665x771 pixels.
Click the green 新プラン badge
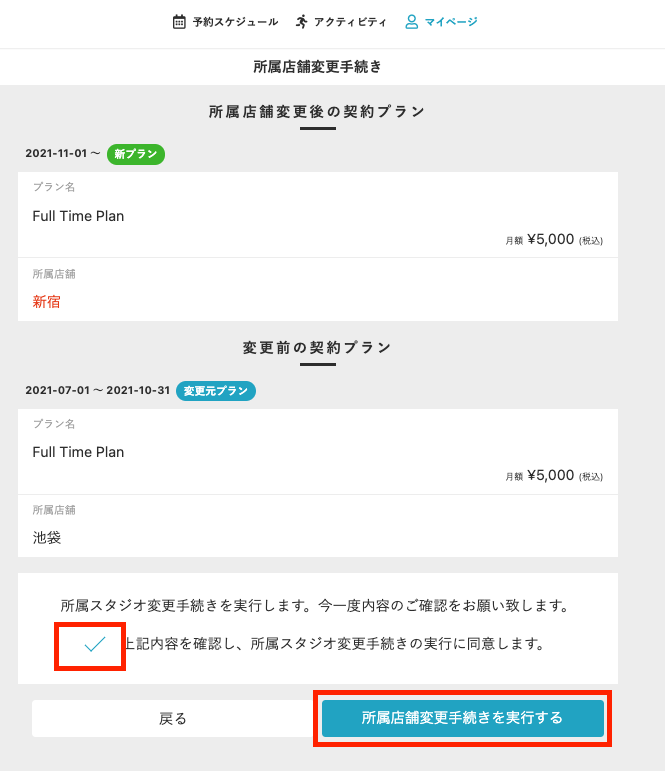(135, 154)
